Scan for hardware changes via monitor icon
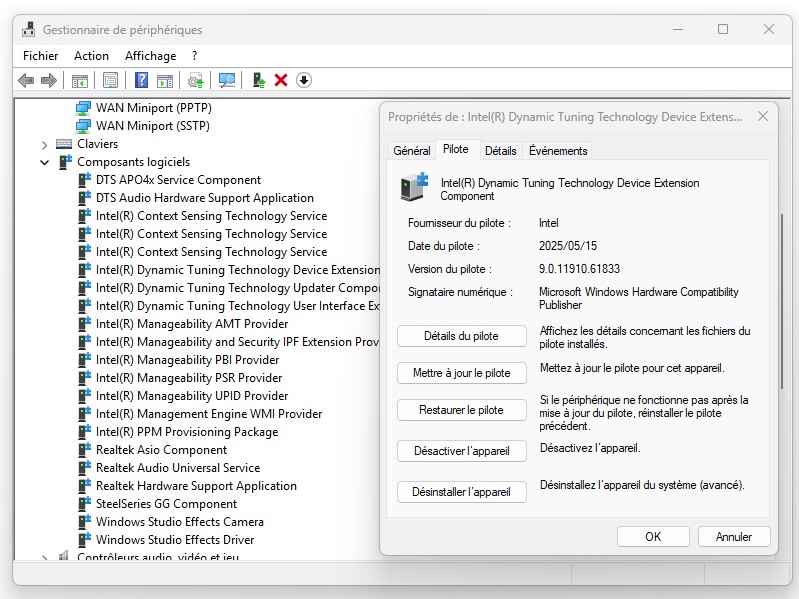 point(227,80)
